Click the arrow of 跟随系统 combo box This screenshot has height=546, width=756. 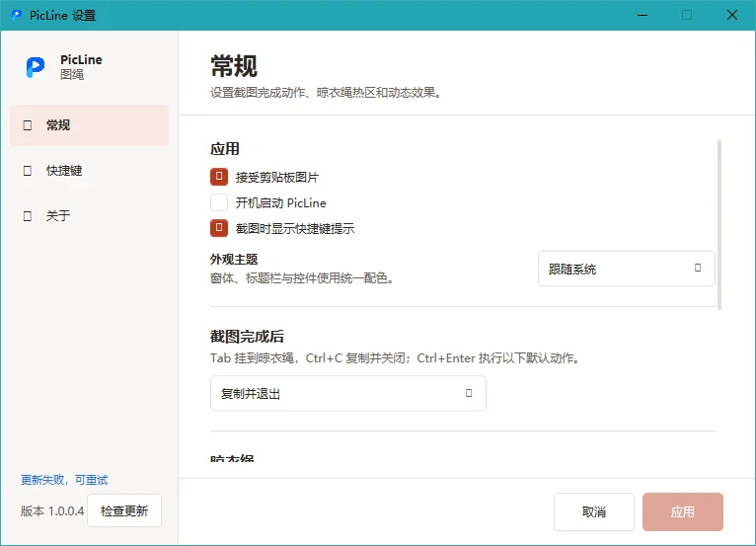click(x=698, y=268)
